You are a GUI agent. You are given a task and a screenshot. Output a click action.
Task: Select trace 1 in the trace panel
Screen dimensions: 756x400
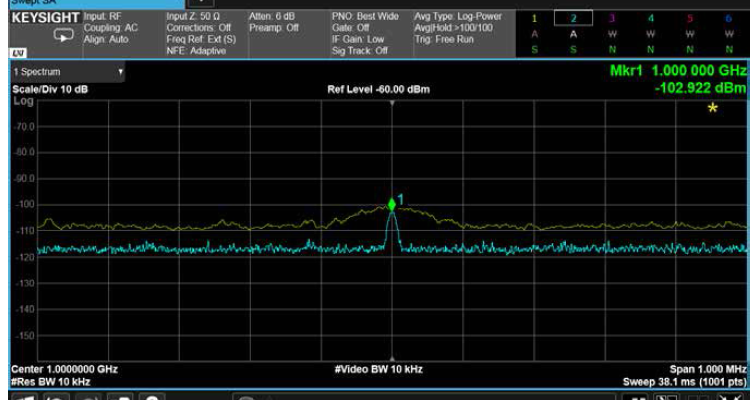click(x=534, y=19)
